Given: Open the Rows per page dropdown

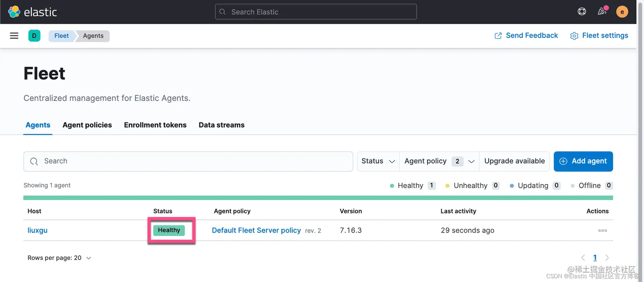Looking at the screenshot, I should point(59,258).
